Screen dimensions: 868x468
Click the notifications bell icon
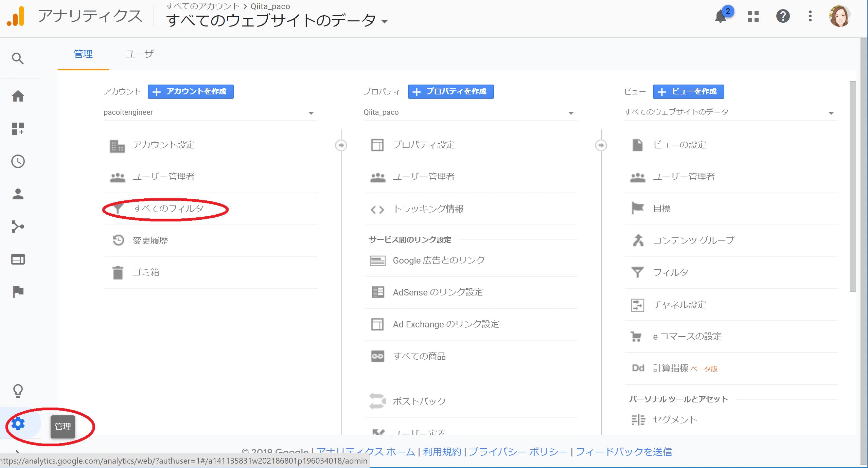point(720,16)
